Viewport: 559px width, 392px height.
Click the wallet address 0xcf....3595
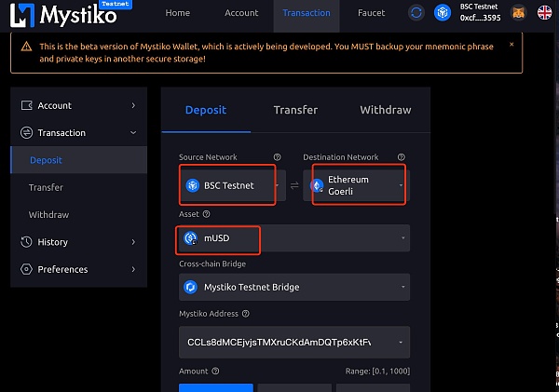click(x=480, y=18)
